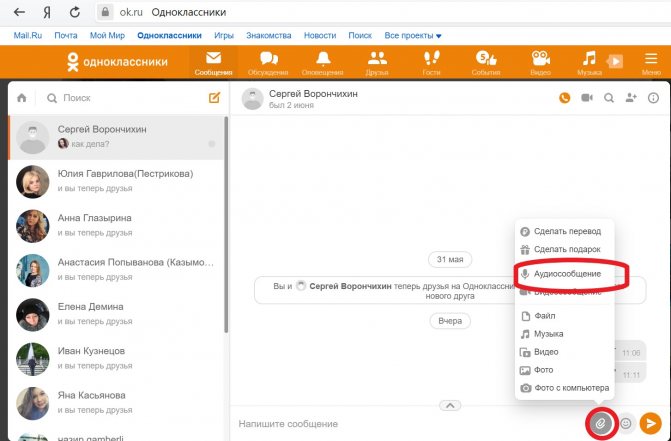Open the Друзья friends icon
The height and width of the screenshot is (441, 671).
pos(377,63)
